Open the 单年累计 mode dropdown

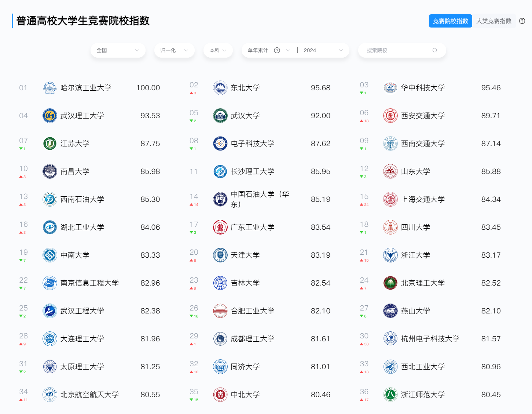269,50
